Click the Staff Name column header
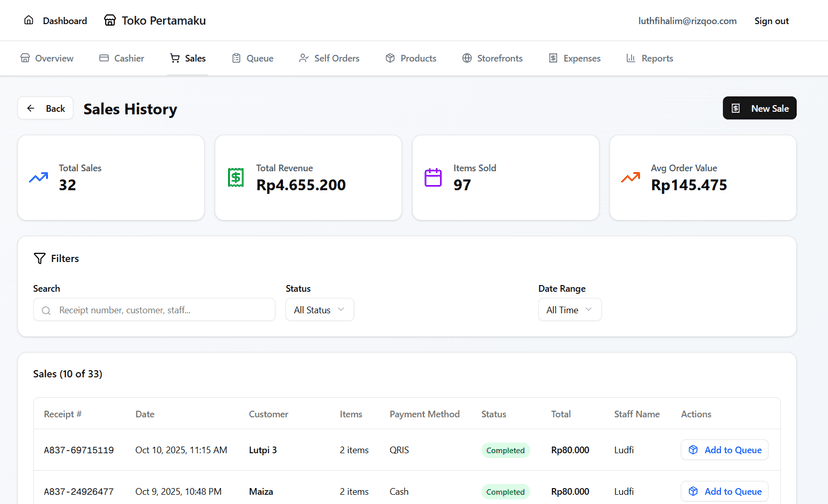This screenshot has width=828, height=504. (x=637, y=414)
